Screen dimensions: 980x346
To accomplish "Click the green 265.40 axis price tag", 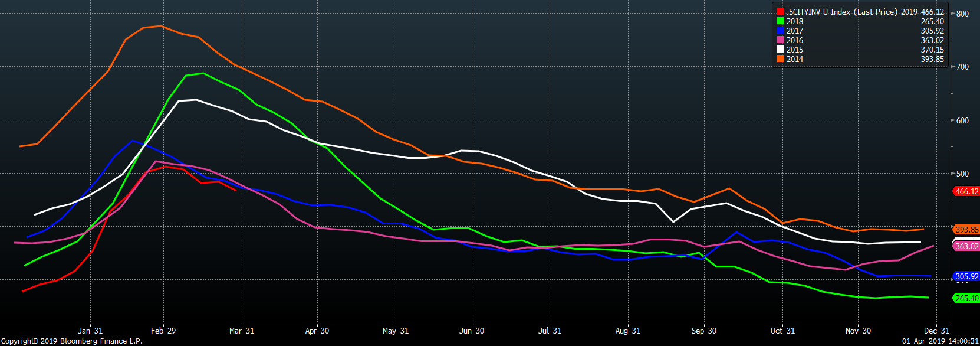I will click(x=966, y=298).
